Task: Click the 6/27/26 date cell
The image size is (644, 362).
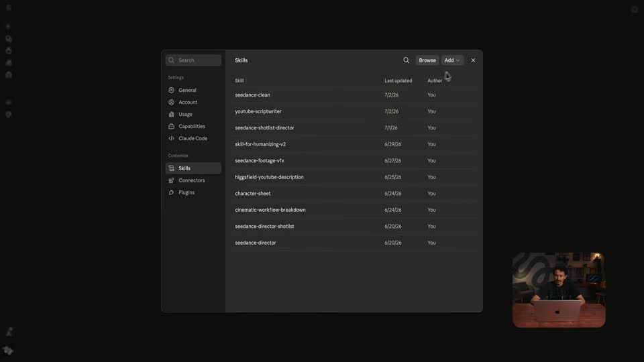Action: (392, 160)
